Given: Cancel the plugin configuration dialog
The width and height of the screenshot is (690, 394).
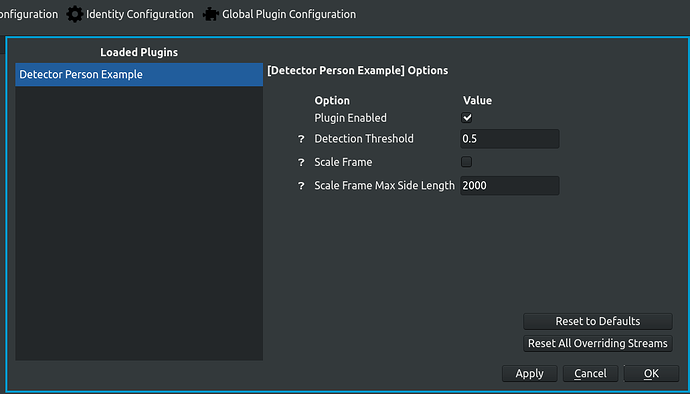Looking at the screenshot, I should [x=590, y=374].
